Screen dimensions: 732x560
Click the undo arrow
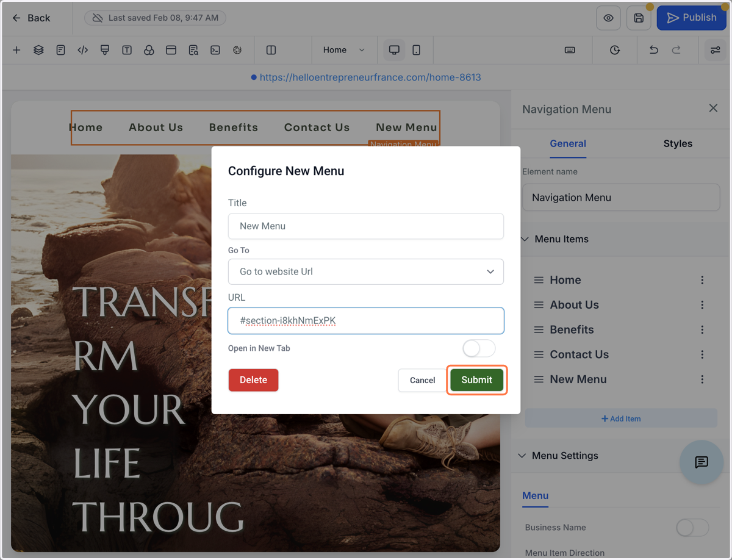pyautogui.click(x=654, y=50)
